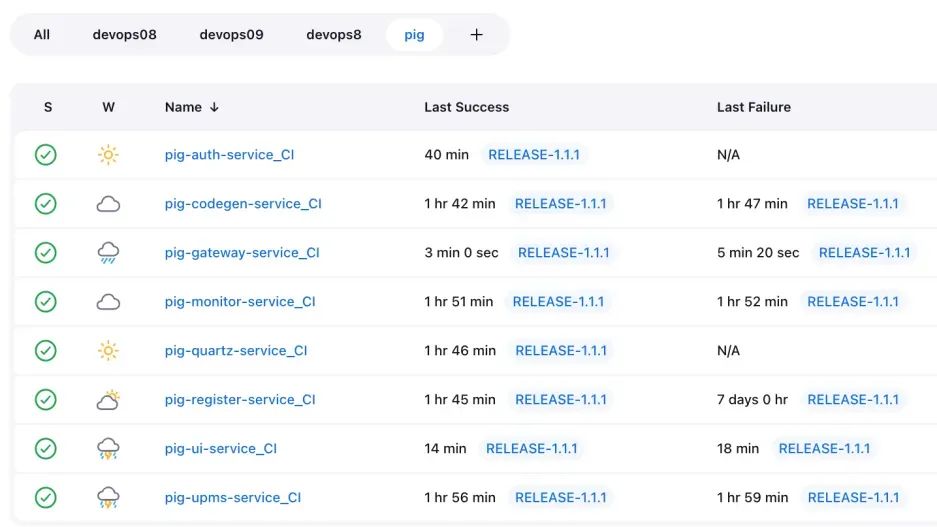Click success status icon for pig-quartz-service_CI
Viewport: 937px width, 527px height.
pyautogui.click(x=45, y=351)
